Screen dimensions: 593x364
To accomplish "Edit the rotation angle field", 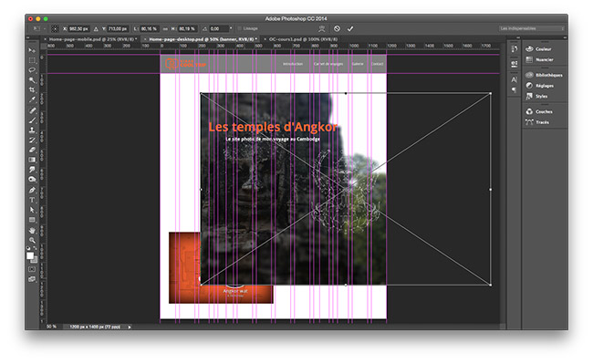I will pyautogui.click(x=219, y=28).
